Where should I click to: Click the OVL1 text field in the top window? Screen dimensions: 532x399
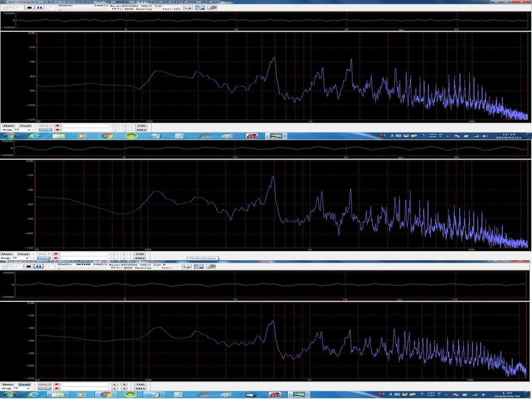(x=86, y=126)
